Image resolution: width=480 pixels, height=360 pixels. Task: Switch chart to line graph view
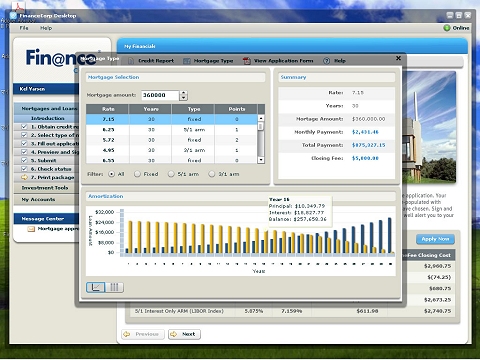pyautogui.click(x=95, y=287)
